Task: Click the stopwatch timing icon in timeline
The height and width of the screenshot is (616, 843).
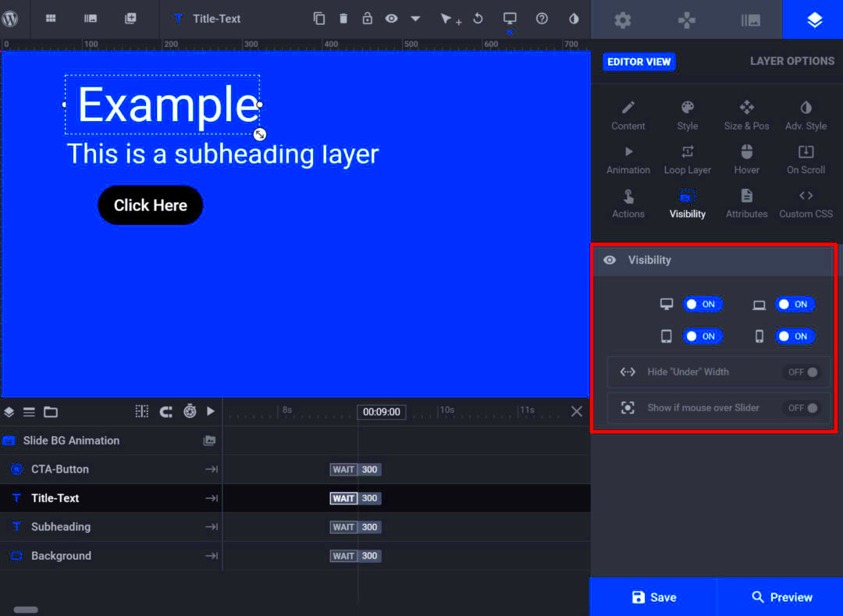Action: click(x=190, y=411)
